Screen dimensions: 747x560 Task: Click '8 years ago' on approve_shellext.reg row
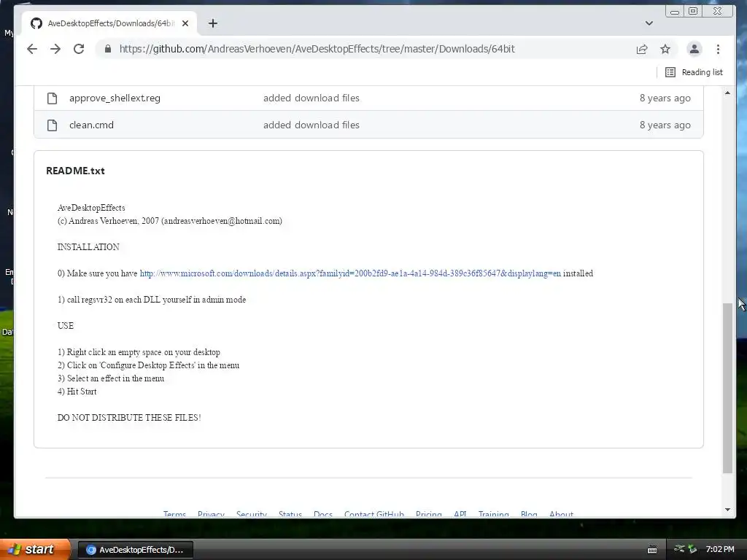click(665, 98)
